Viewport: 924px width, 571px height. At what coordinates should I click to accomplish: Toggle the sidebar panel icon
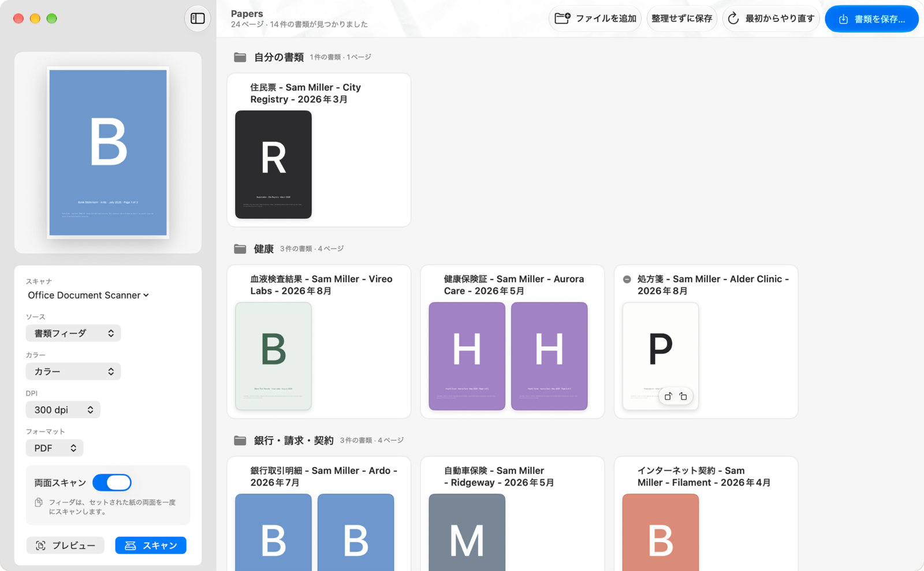(198, 18)
